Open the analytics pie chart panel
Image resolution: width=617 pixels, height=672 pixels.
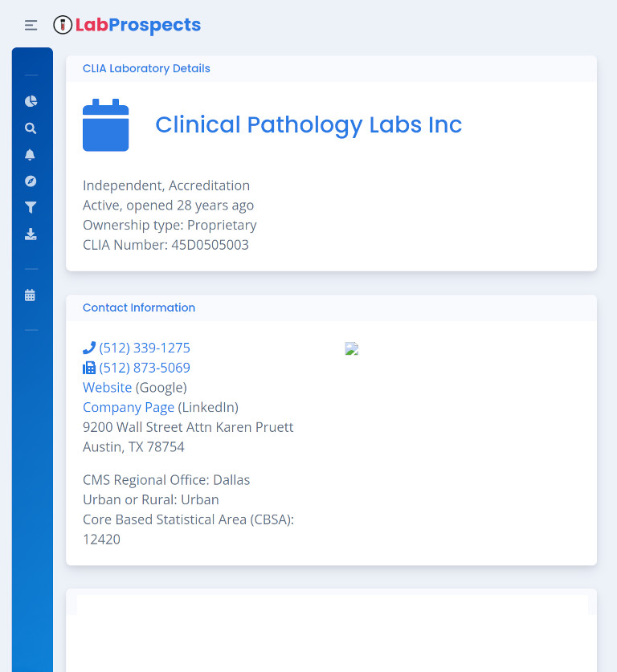coord(31,101)
